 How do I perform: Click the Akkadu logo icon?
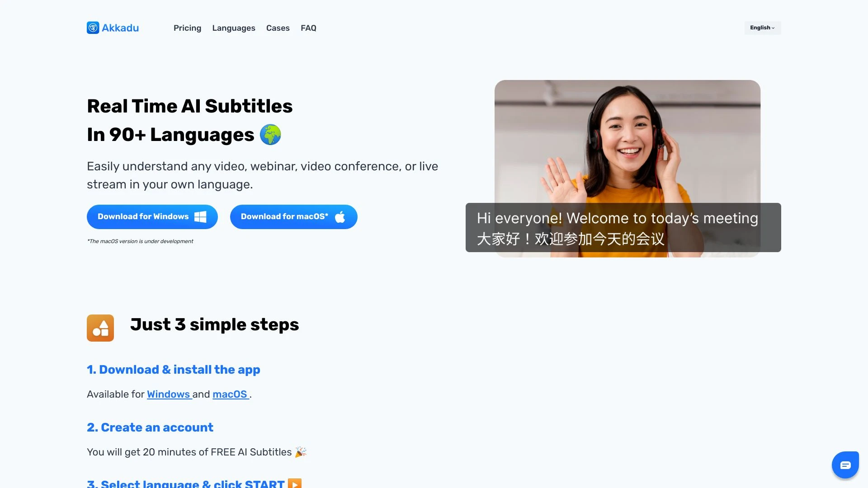coord(92,28)
